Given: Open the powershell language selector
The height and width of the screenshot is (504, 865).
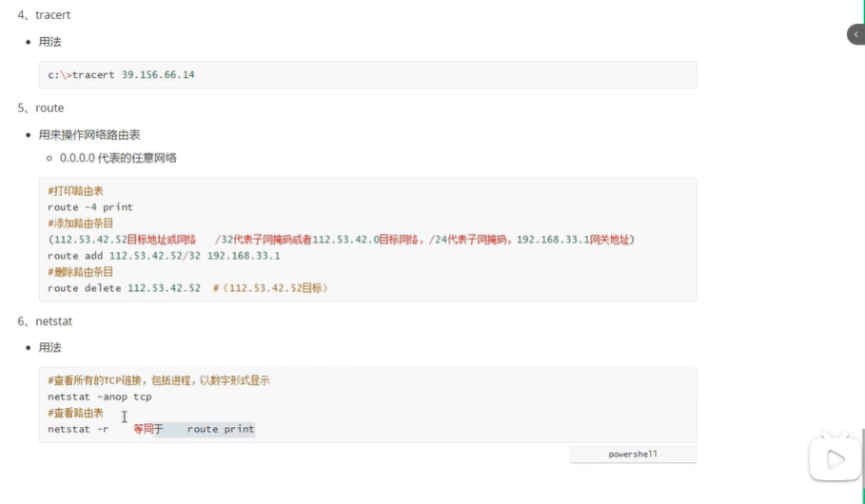Looking at the screenshot, I should click(x=633, y=455).
